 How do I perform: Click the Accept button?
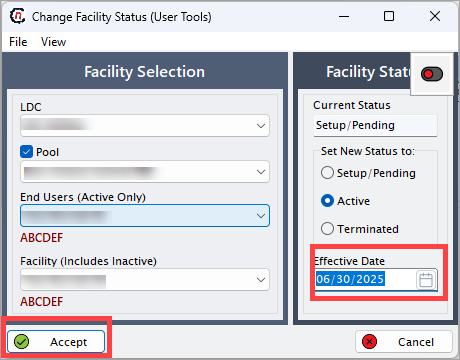tap(56, 342)
